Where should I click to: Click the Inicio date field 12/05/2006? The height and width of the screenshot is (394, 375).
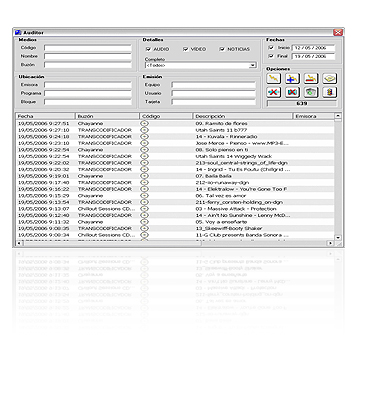[313, 48]
